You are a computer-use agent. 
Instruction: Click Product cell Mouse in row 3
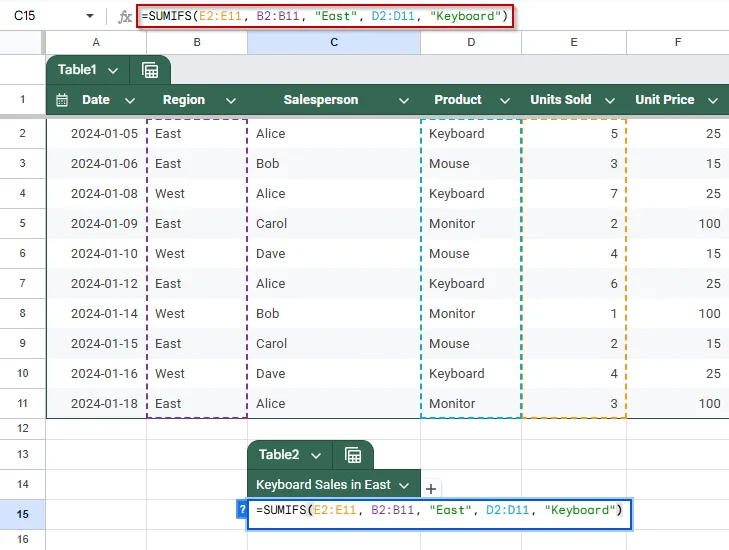(471, 164)
